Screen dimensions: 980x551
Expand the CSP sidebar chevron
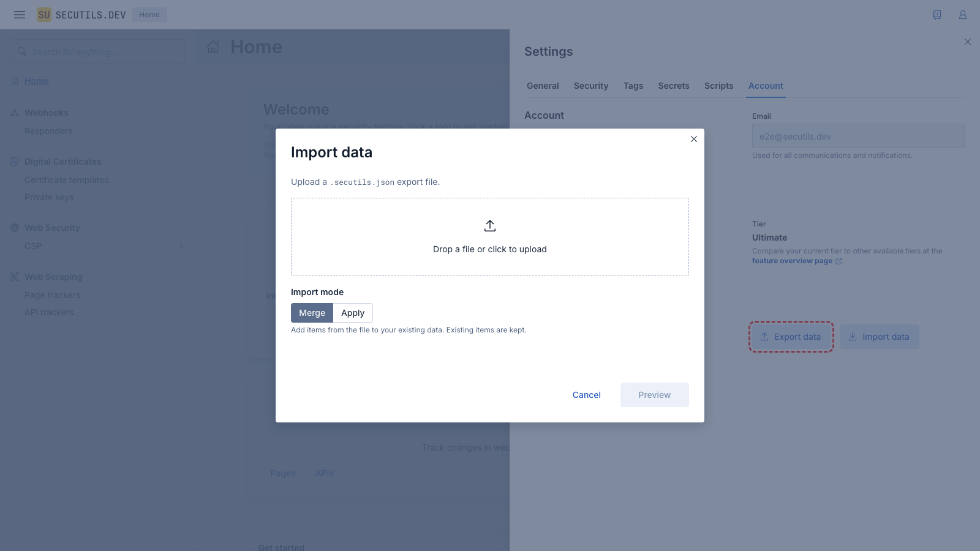point(181,246)
